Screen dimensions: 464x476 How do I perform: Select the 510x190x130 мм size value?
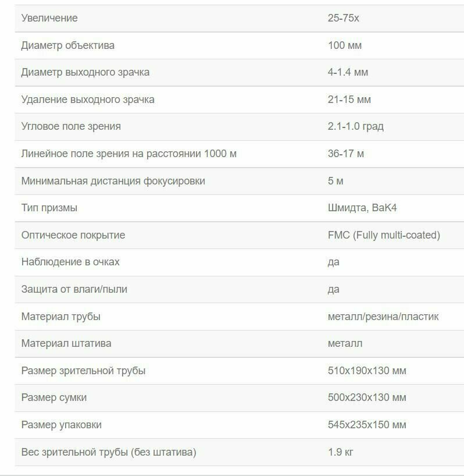pyautogui.click(x=367, y=371)
